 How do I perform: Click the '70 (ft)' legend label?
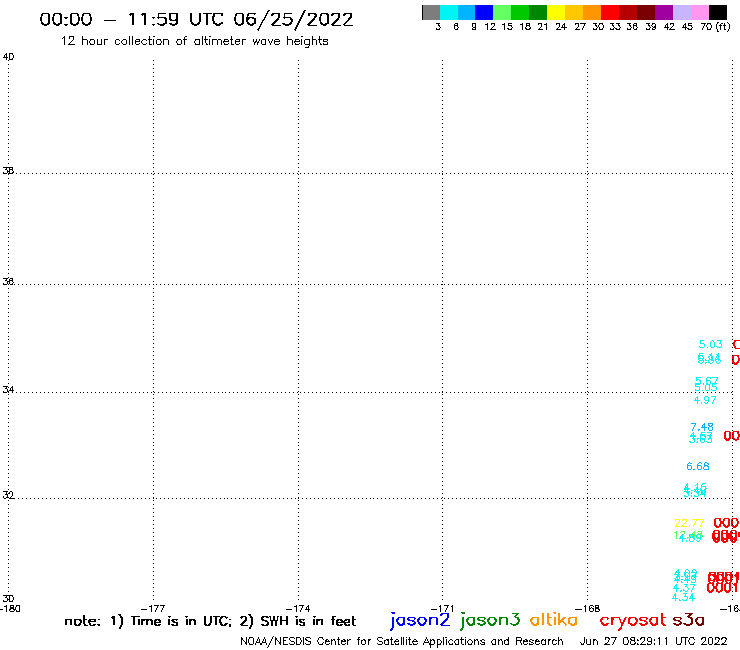715,27
